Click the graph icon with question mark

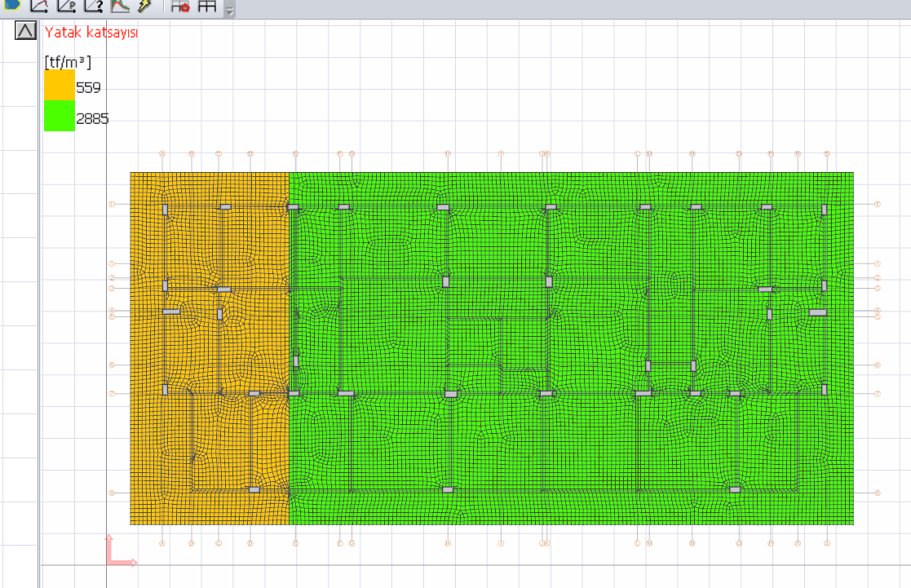coord(94,6)
